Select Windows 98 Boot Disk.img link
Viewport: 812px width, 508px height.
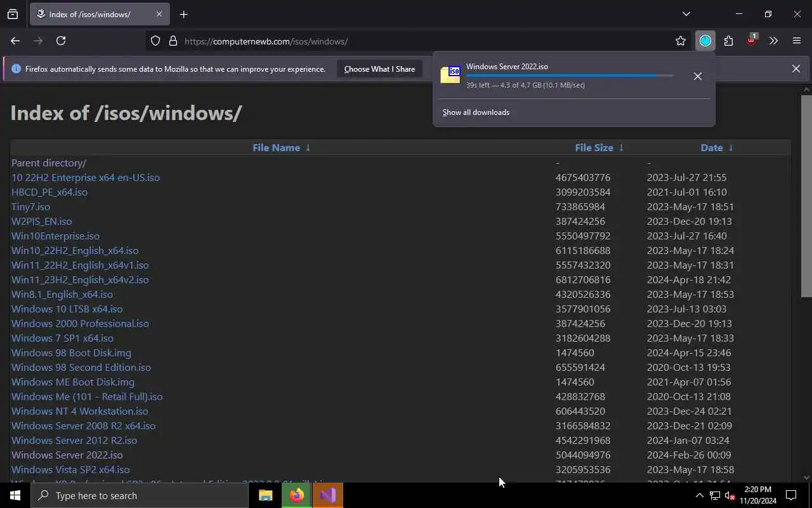tap(71, 353)
